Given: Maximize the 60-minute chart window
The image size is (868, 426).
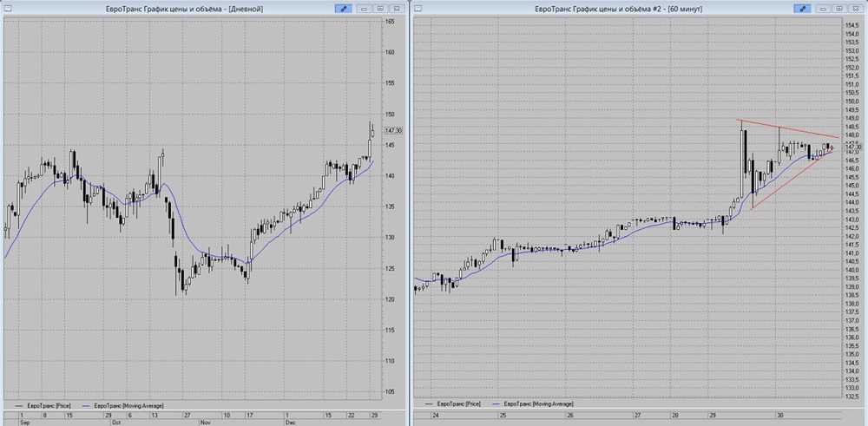Looking at the screenshot, I should (x=839, y=9).
